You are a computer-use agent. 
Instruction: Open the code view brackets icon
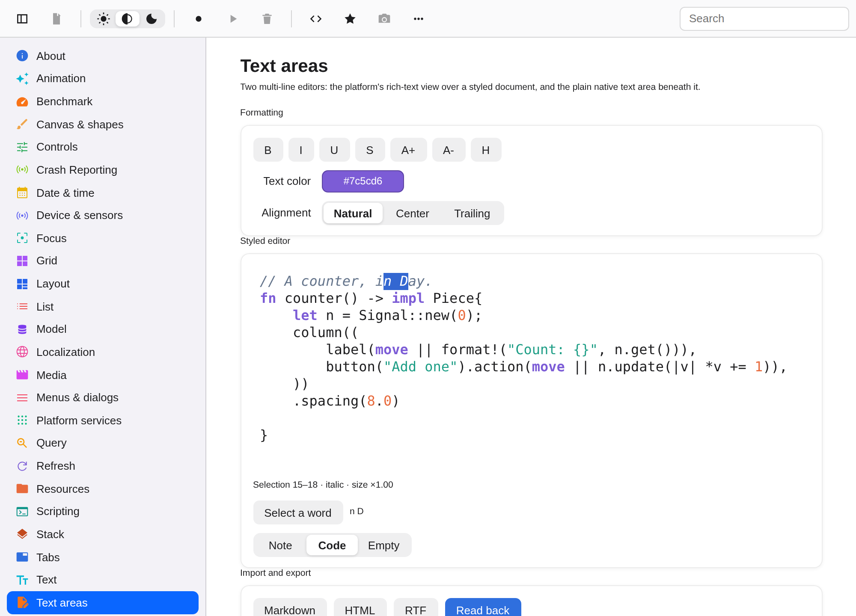click(x=316, y=19)
